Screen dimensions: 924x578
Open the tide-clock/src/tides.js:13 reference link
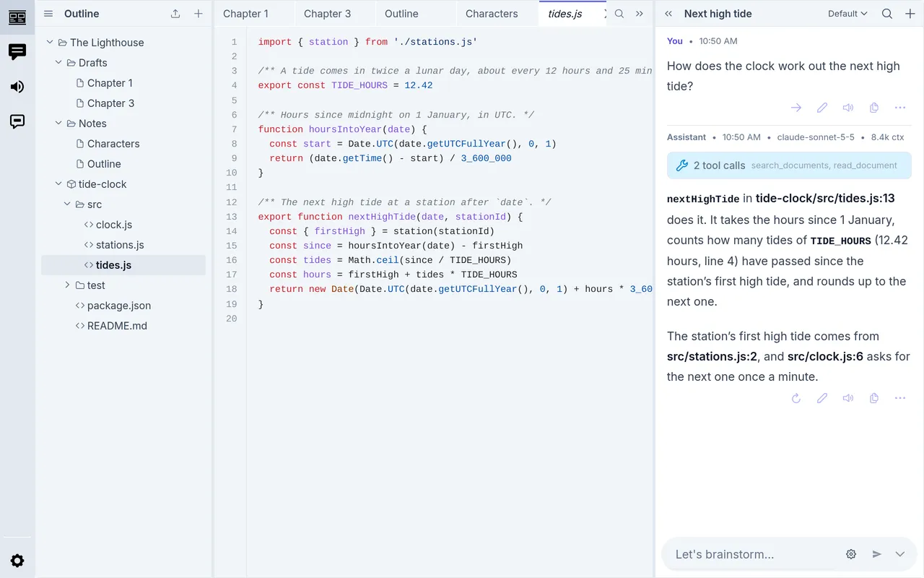825,198
